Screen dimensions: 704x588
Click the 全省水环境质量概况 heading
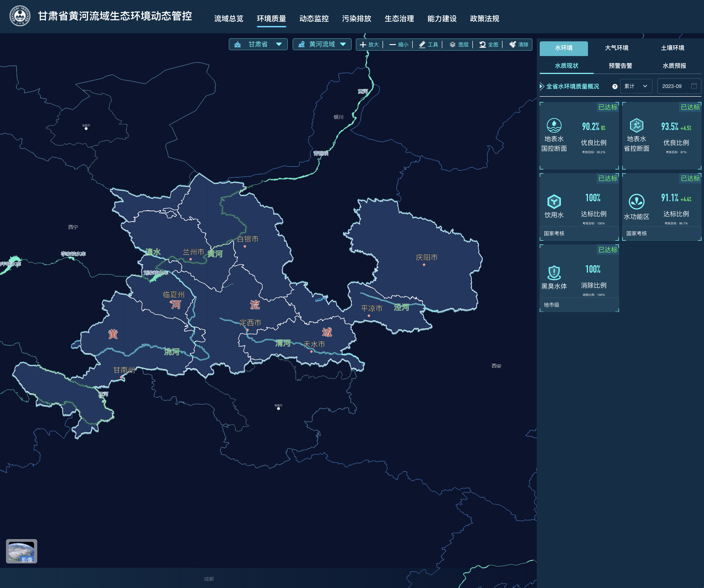coord(573,86)
